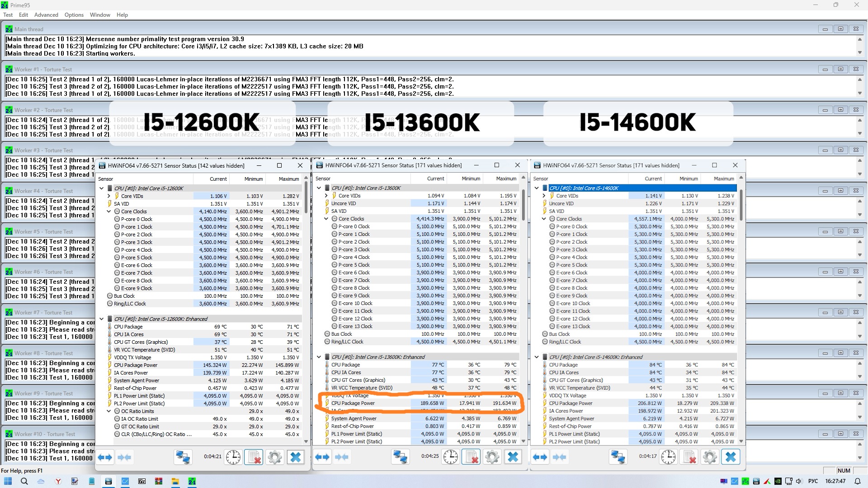
Task: Click Current column header in i5-12600K window
Action: click(x=212, y=179)
